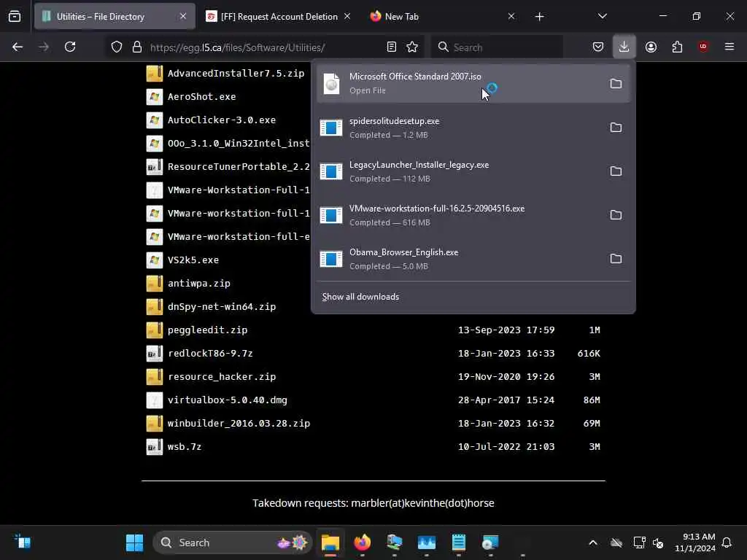747x560 pixels.
Task: Click the virtualbox-5.0.40.dmg file icon
Action: (155, 400)
